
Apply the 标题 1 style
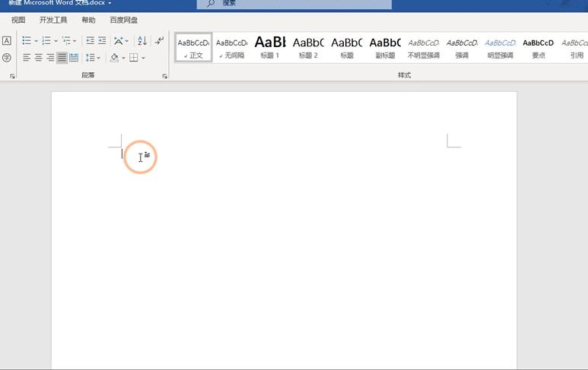[x=270, y=47]
